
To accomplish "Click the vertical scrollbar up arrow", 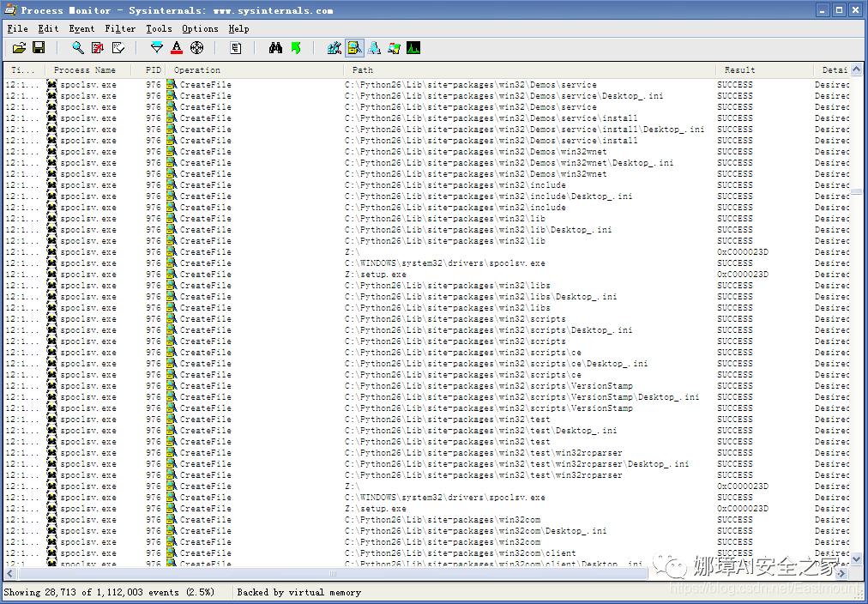I will coord(856,69).
